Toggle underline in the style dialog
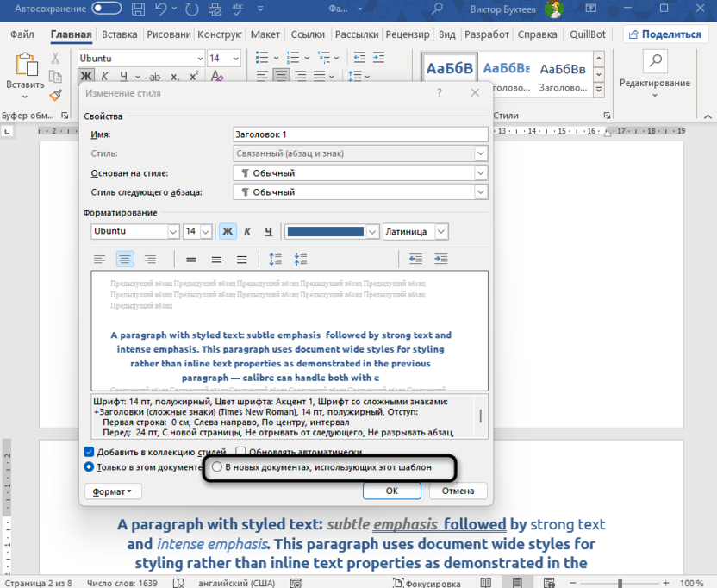Screen dimensions: 717x588 (268, 232)
